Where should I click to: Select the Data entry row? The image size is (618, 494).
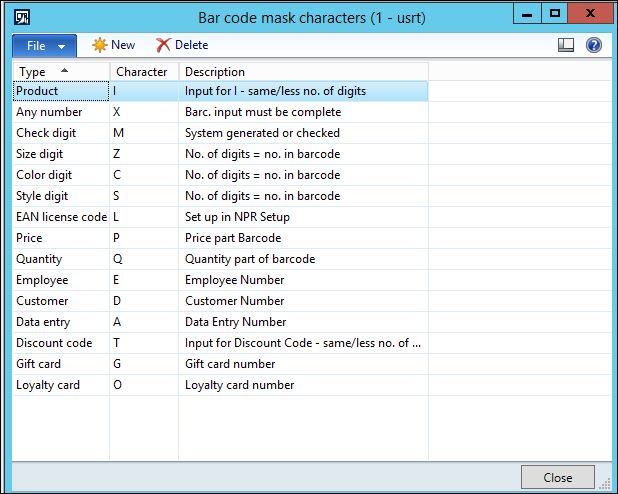tap(220, 322)
